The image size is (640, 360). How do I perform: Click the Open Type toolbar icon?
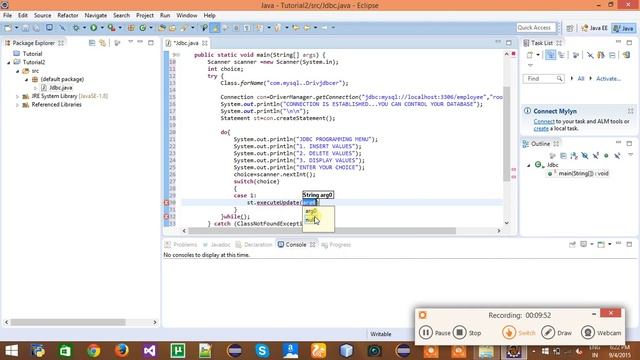pyautogui.click(x=162, y=28)
